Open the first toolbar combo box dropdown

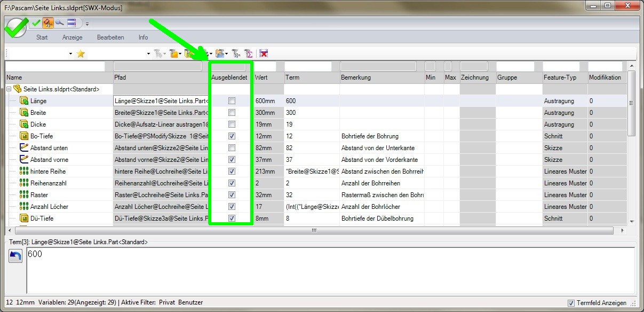70,54
